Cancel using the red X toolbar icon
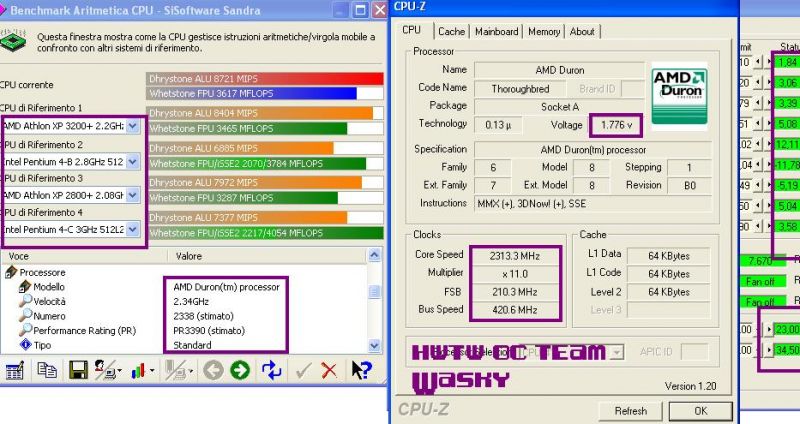The height and width of the screenshot is (424, 800). 329,370
